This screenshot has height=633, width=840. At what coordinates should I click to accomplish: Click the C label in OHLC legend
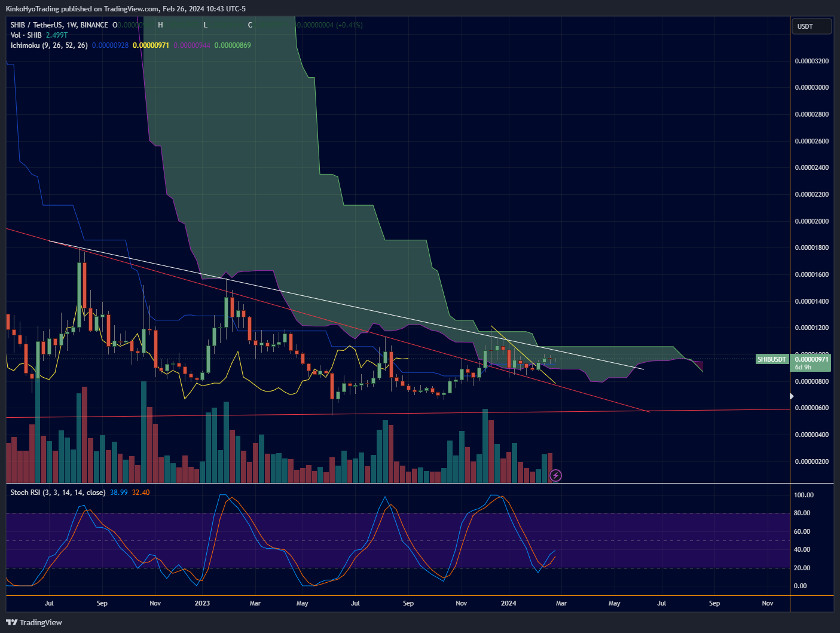(x=250, y=25)
